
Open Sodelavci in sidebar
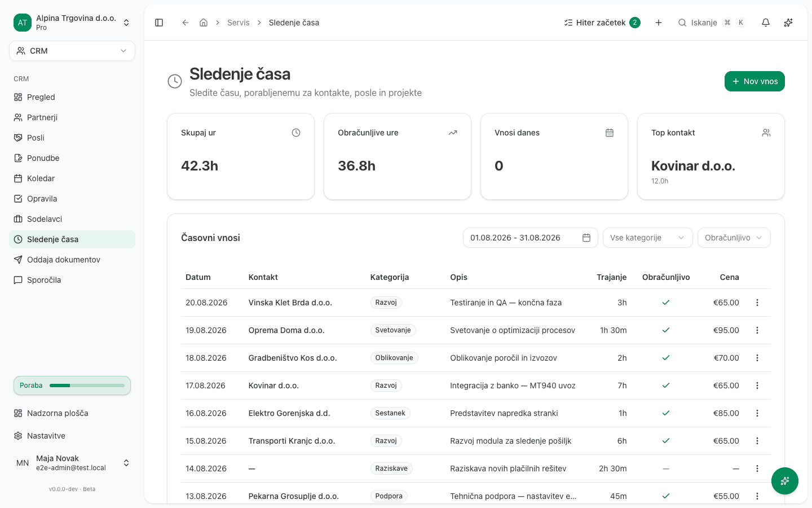click(x=72, y=219)
